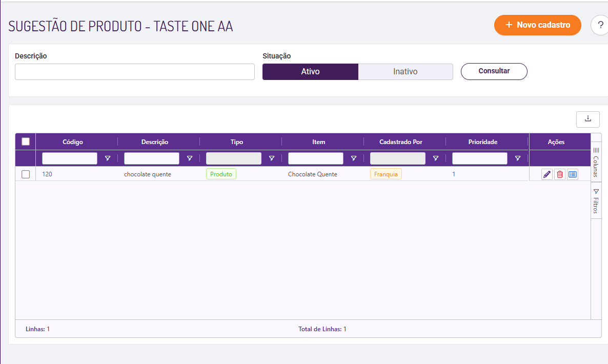Viewport: 608px width, 364px height.
Task: Click the Código column filter funnel icon
Action: pyautogui.click(x=108, y=158)
